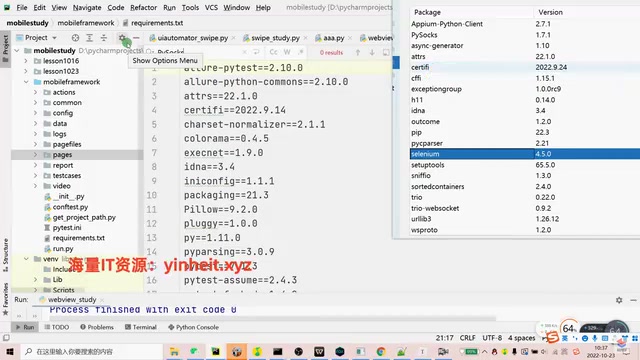640x360 pixels.
Task: Expand the common folder
Action: [35, 102]
